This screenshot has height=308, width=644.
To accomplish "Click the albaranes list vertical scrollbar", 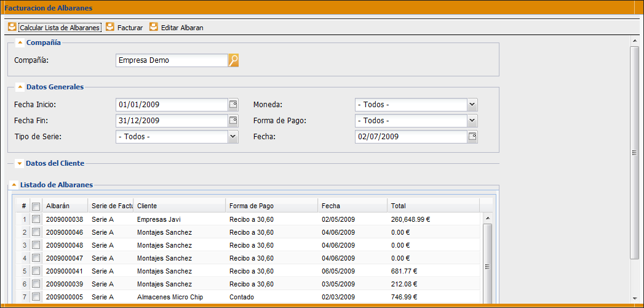I will click(x=487, y=265).
